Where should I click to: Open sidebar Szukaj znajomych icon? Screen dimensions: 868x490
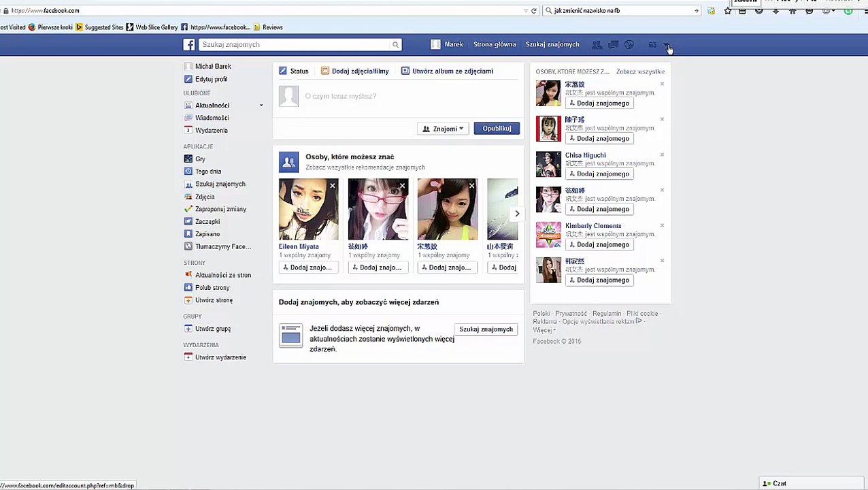click(188, 184)
